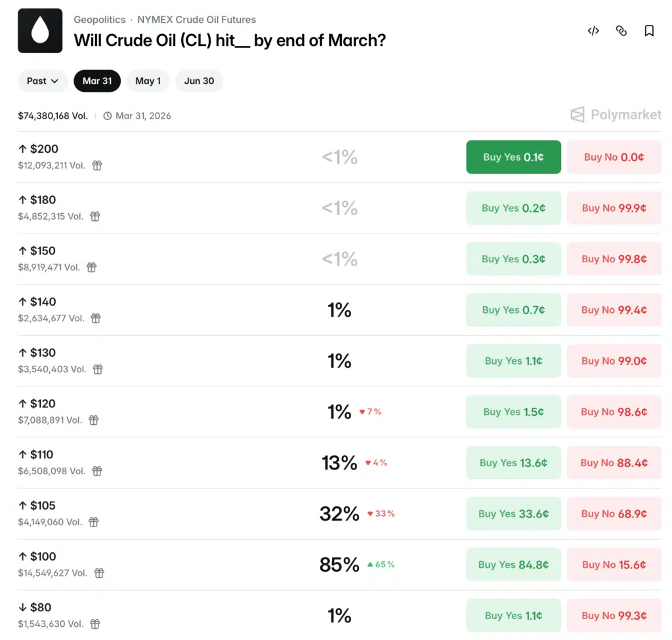Screen dimensions: 672x640
Task: Bookmark this crude oil market
Action: (649, 31)
